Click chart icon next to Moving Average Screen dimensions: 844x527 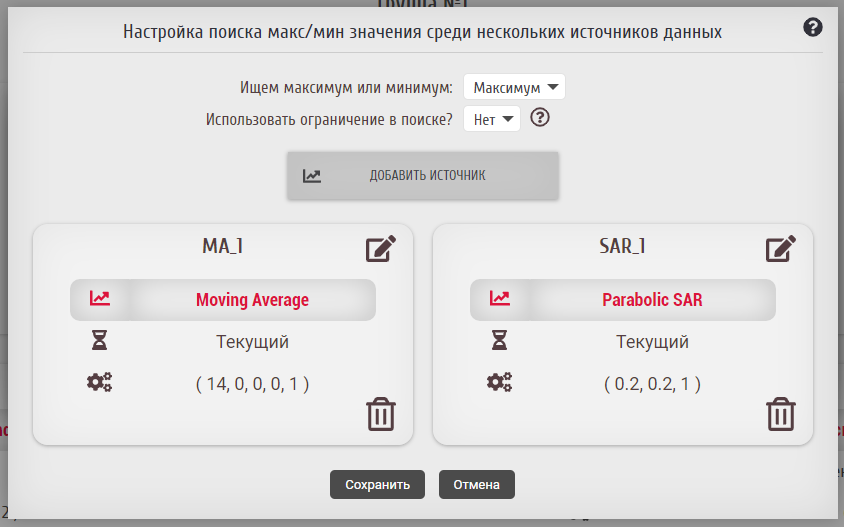pos(100,299)
